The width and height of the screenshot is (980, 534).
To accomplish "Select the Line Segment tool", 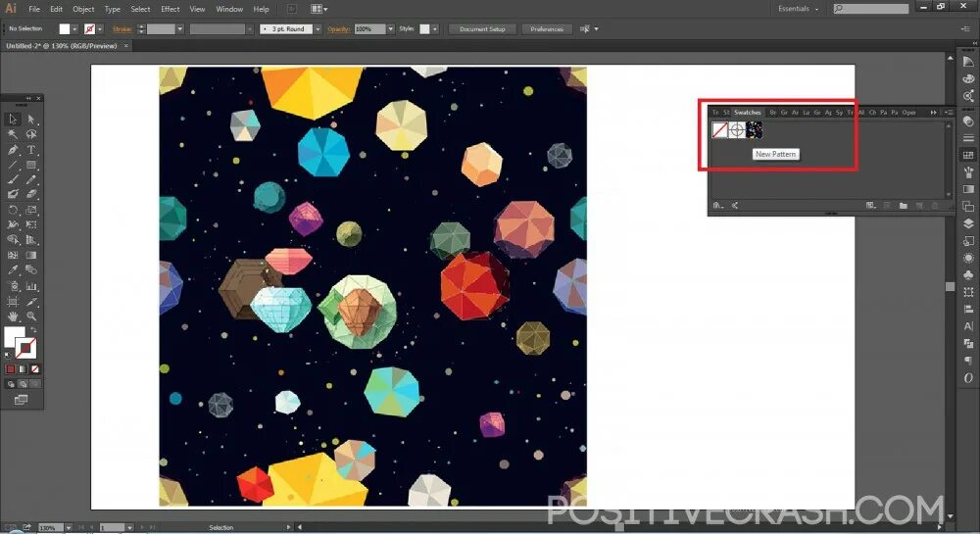I will point(13,165).
